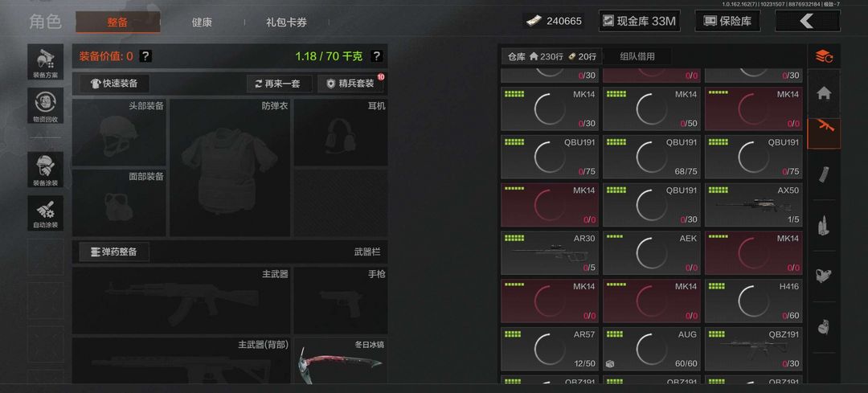
Task: Select the AX50 sniper rifle item
Action: 753,205
